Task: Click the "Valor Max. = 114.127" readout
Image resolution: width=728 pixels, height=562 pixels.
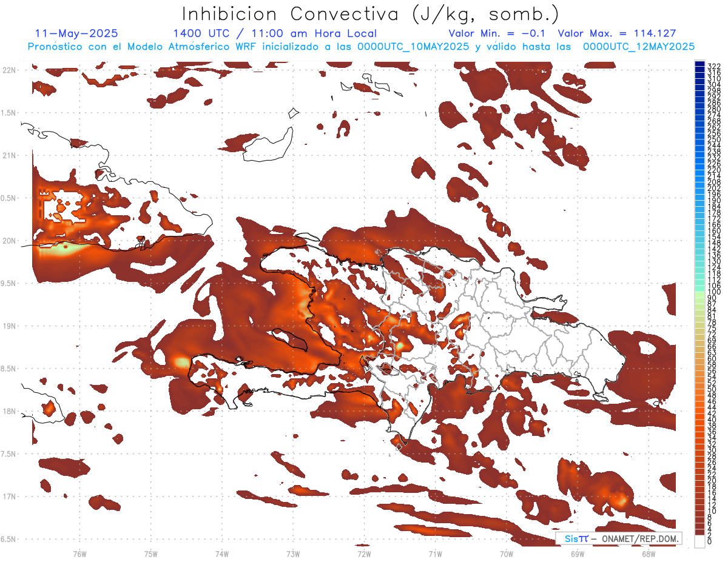Action: [616, 33]
